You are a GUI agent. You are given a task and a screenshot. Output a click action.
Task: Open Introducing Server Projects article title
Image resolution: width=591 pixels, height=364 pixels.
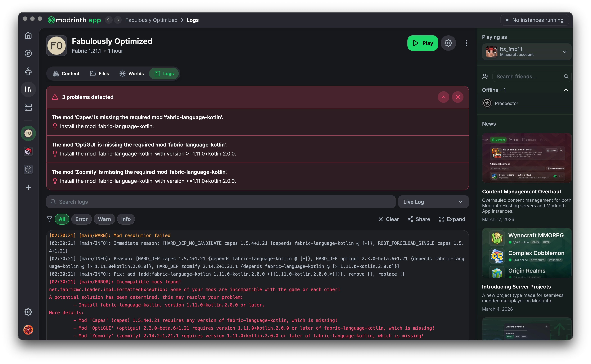[x=516, y=287]
